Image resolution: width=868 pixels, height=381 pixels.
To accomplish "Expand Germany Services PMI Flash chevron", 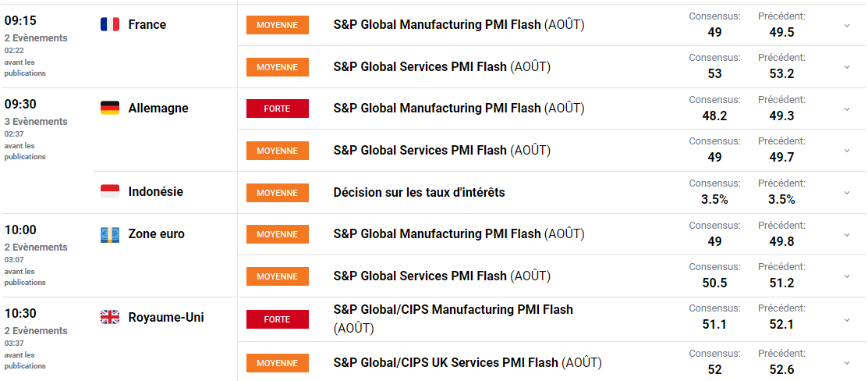I will coord(847,151).
